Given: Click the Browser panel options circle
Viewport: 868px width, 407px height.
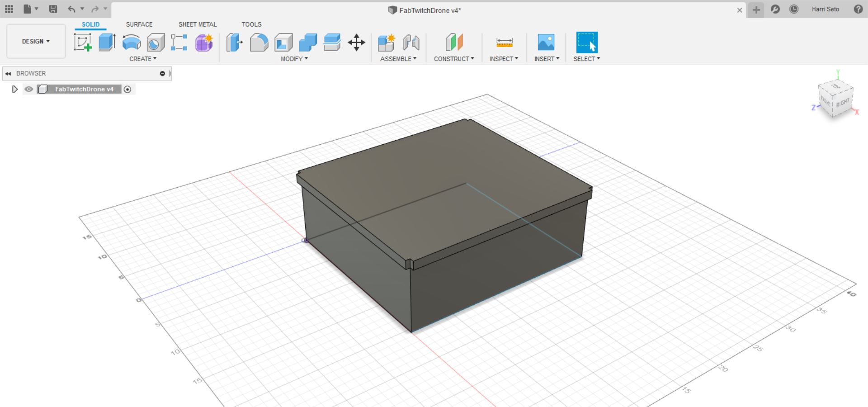Looking at the screenshot, I should point(162,73).
